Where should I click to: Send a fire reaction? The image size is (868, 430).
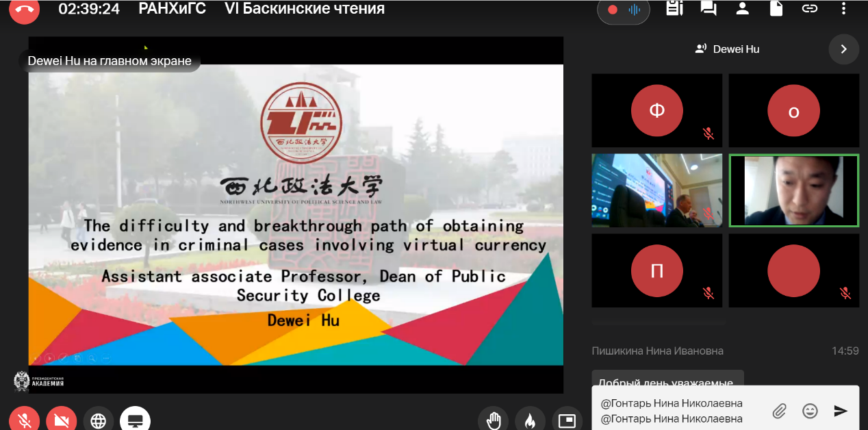click(530, 420)
